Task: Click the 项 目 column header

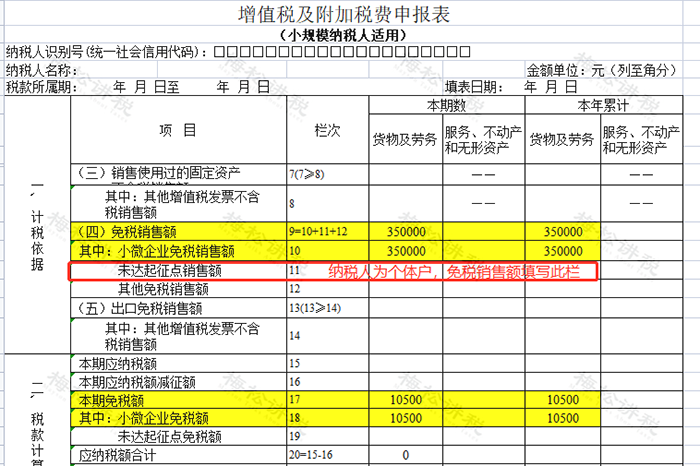Action: coord(178,130)
